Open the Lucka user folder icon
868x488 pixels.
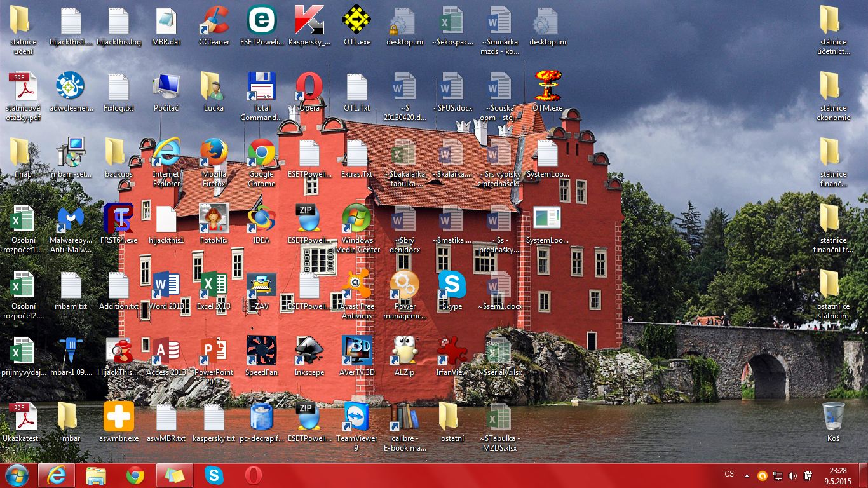click(x=214, y=92)
